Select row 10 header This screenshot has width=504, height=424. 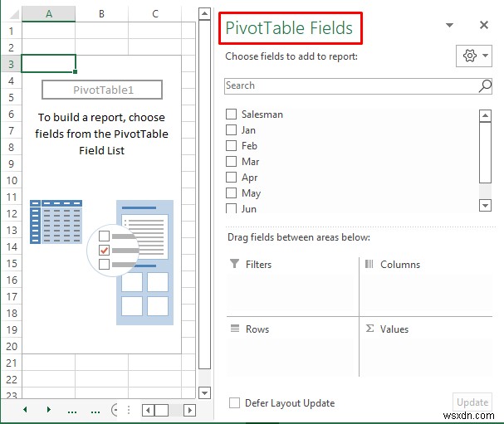[x=12, y=180]
